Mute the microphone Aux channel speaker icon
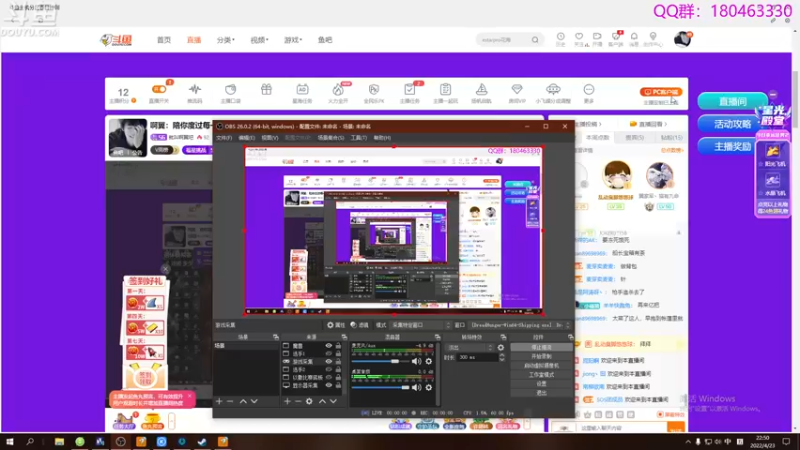 point(417,361)
